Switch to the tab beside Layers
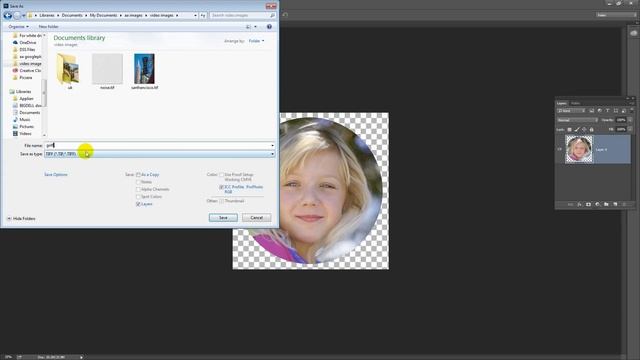This screenshot has height=360, width=640. click(x=575, y=103)
